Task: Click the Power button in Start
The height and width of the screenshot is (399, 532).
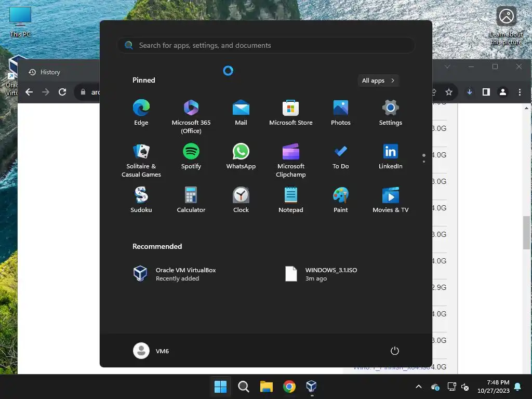Action: (x=395, y=351)
